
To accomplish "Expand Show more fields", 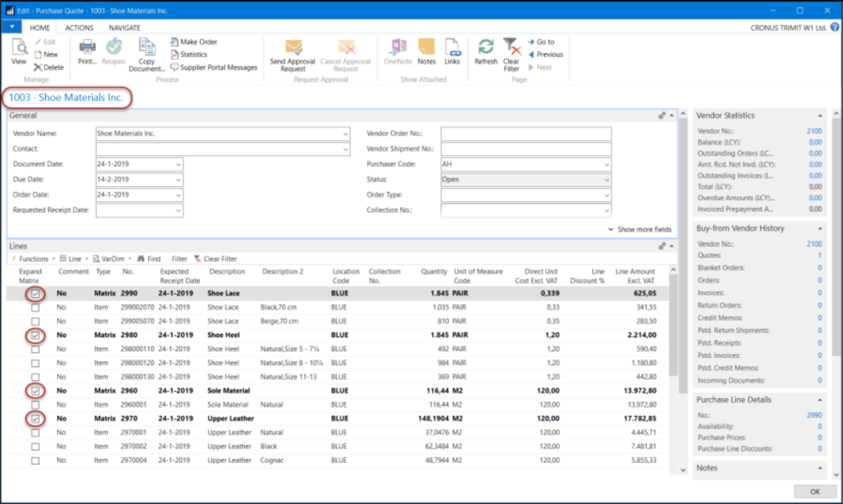I will pyautogui.click(x=640, y=229).
